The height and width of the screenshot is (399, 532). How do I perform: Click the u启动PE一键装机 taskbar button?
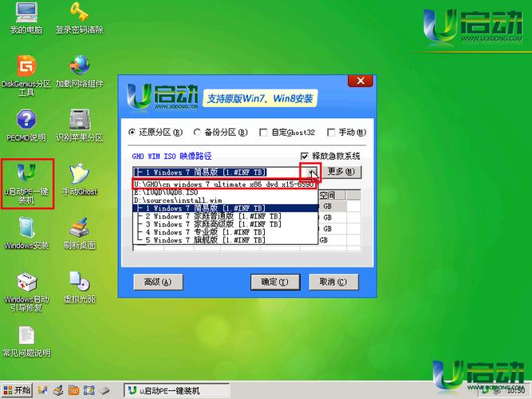tap(176, 390)
